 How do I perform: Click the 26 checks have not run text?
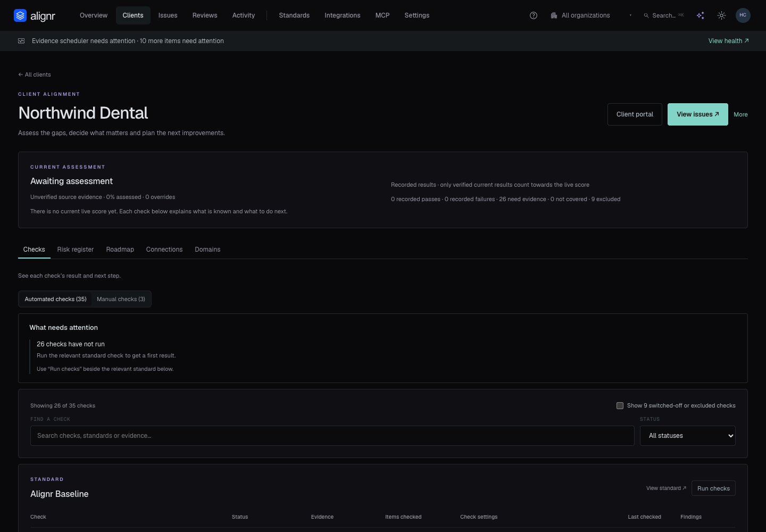71,344
